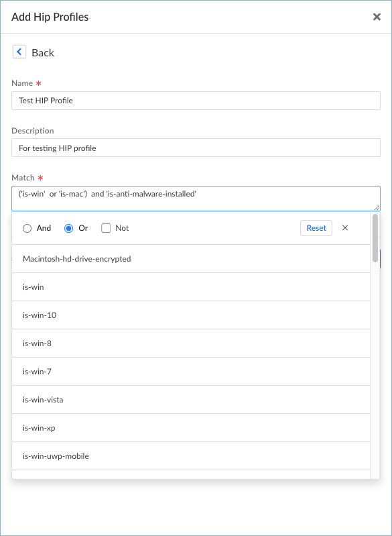Select is-win-10 from the list
Screen dimensions: 392x536
point(191,315)
